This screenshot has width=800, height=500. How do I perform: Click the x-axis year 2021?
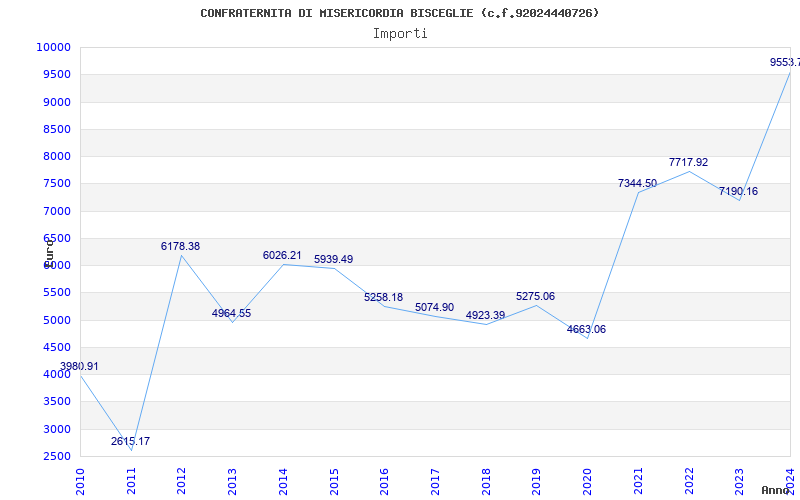click(x=638, y=482)
